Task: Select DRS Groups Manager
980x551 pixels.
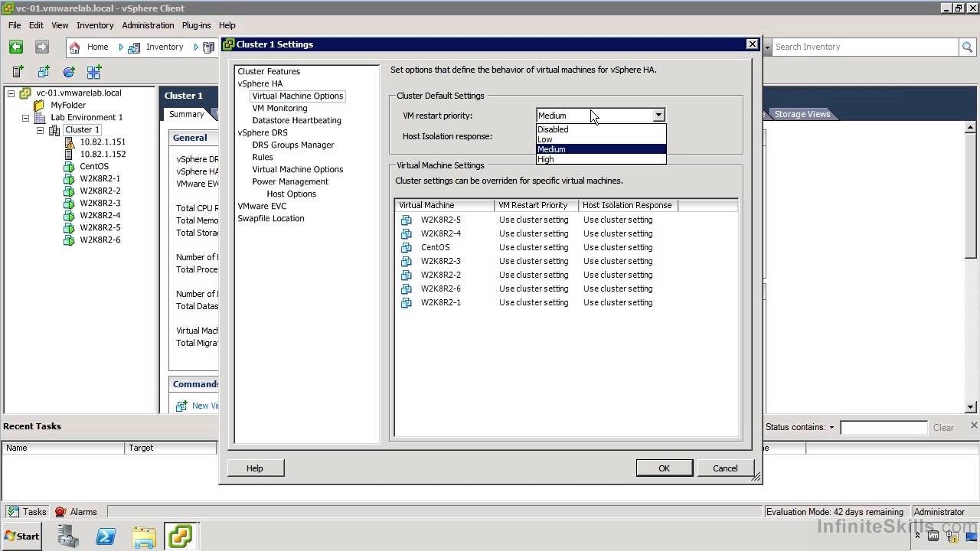Action: coord(292,145)
